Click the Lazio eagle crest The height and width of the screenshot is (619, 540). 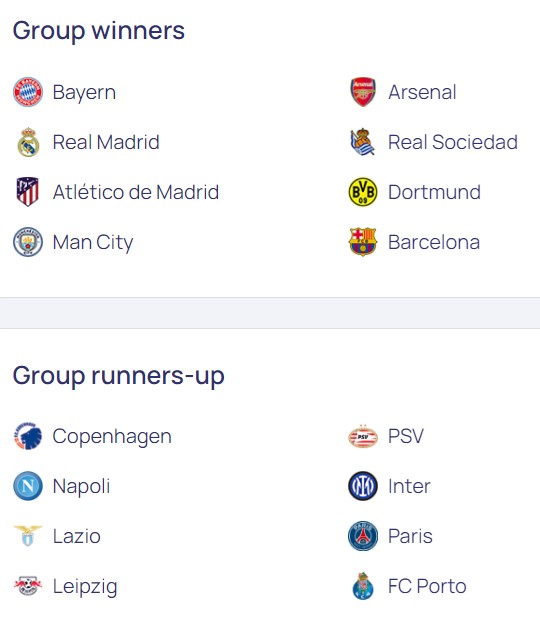click(x=28, y=536)
